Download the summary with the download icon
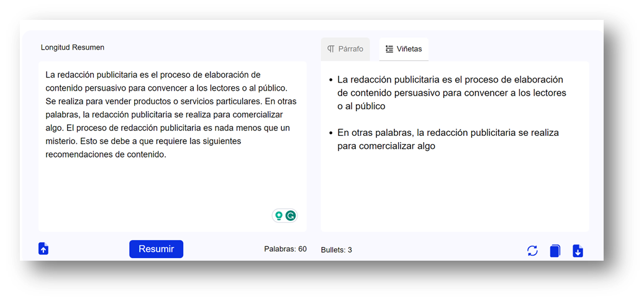This screenshot has width=644, height=301. 578,251
